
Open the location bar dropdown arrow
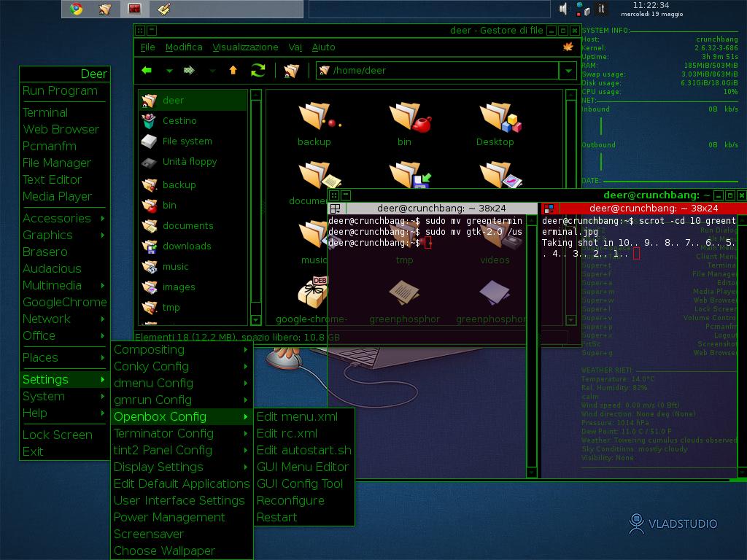pos(568,71)
